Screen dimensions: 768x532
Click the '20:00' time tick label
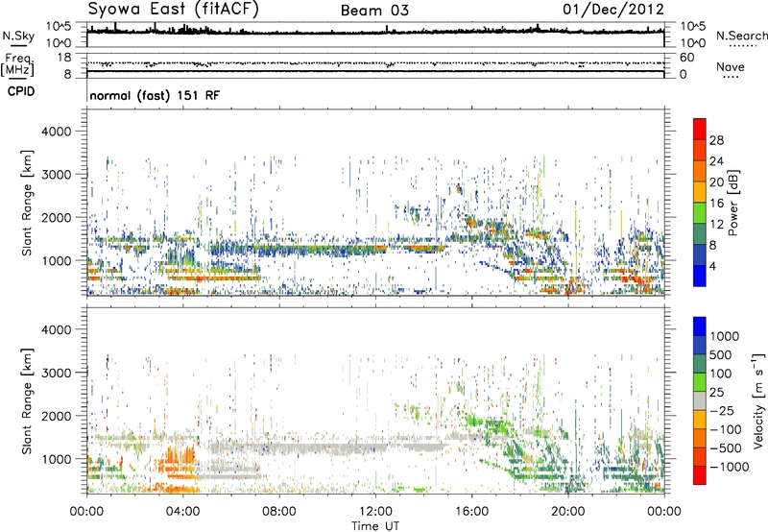[568, 512]
